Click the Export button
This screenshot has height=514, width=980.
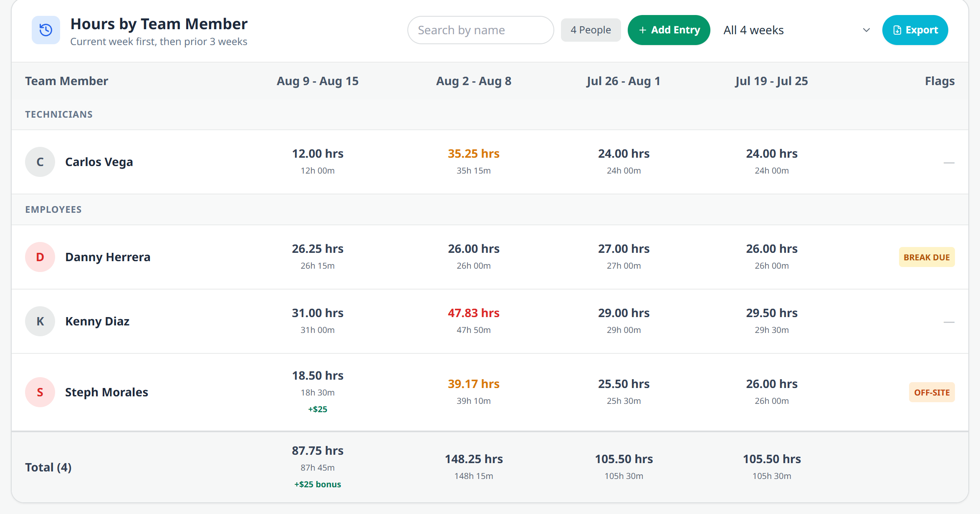(x=915, y=30)
